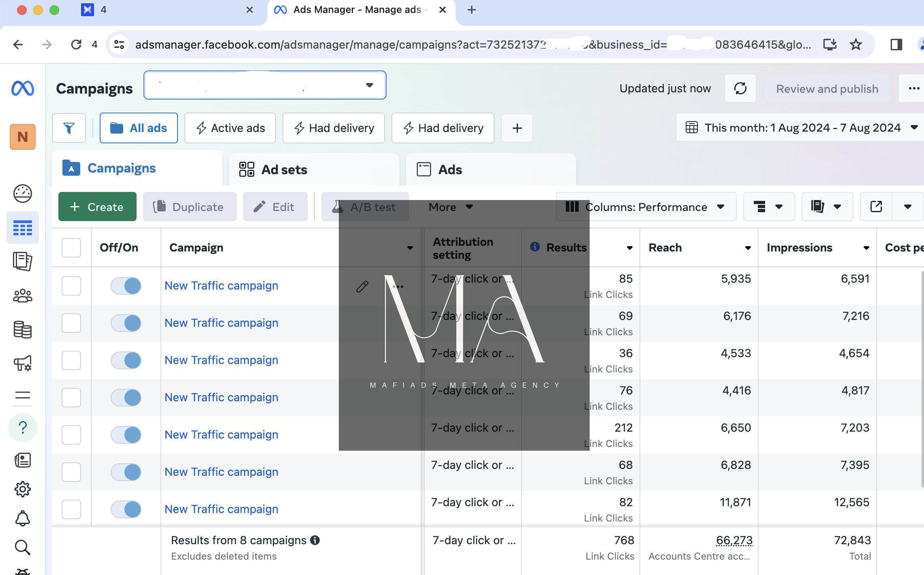Image resolution: width=924 pixels, height=575 pixels.
Task: Open the Settings gear icon in sidebar
Action: pos(23,490)
